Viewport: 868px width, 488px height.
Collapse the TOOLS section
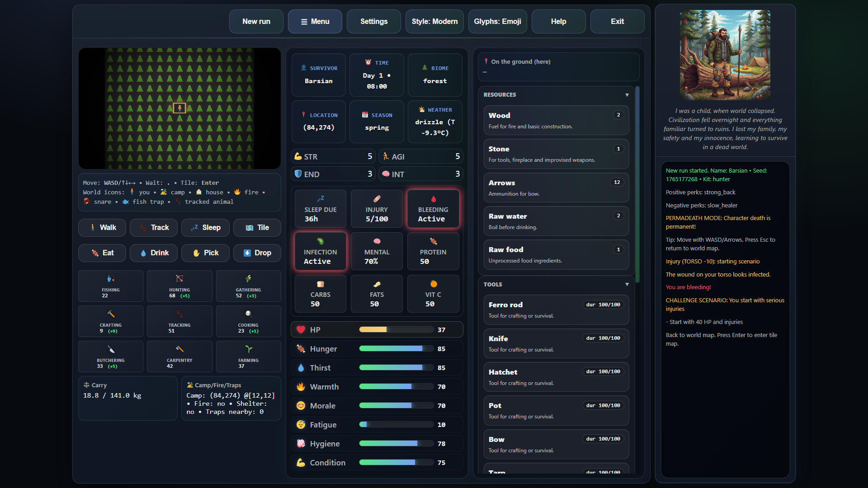click(627, 284)
